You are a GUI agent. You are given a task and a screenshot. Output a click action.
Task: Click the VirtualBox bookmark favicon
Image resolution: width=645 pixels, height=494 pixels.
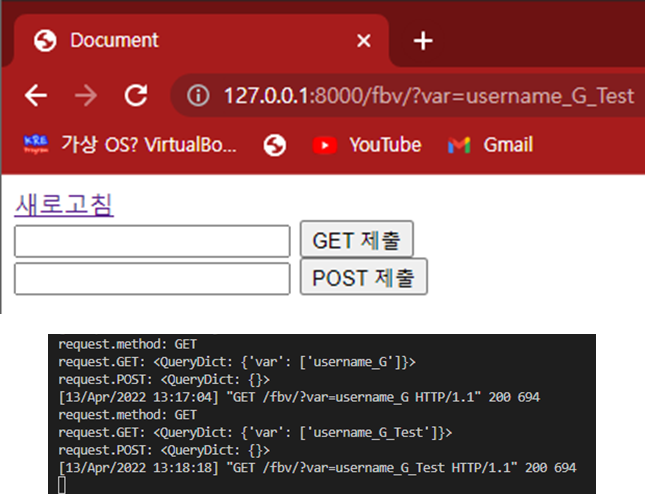[x=35, y=145]
